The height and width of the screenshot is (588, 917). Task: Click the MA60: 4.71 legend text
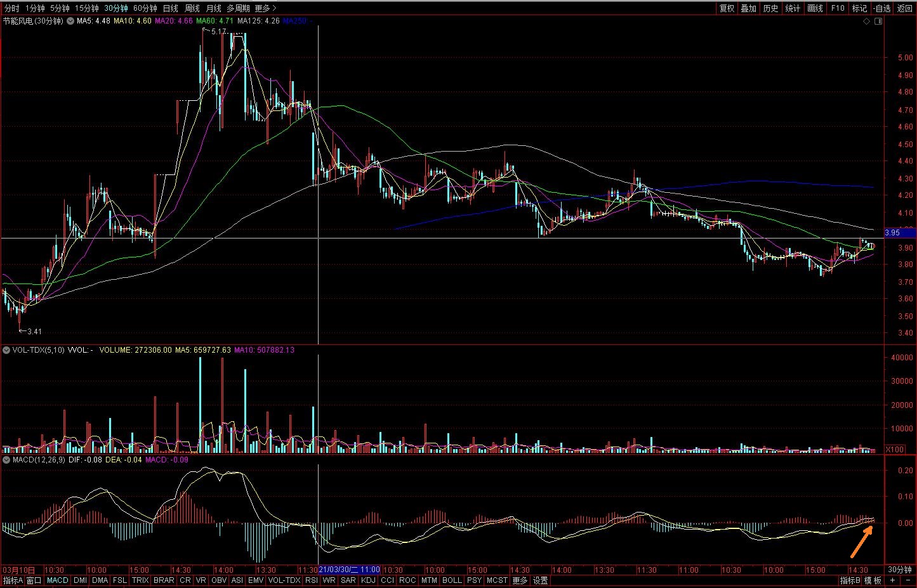214,21
